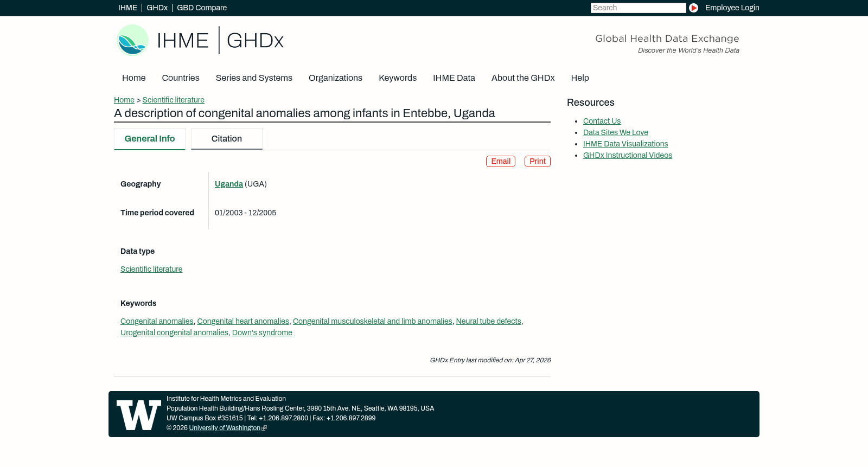Click into the Search input field
The width and height of the screenshot is (868, 467).
tap(638, 8)
